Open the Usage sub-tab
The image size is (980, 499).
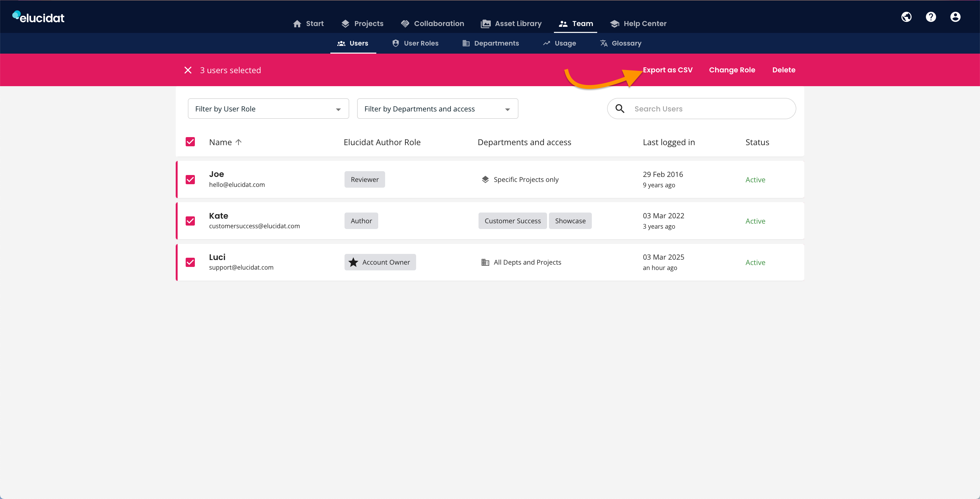point(560,43)
